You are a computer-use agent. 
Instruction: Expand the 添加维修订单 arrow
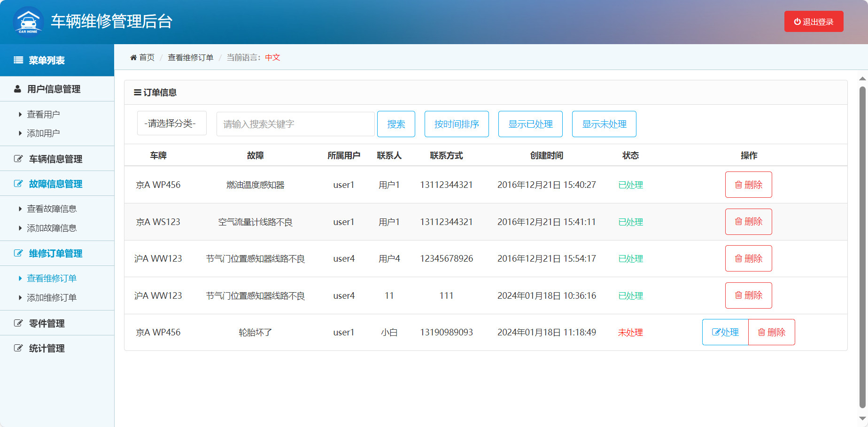point(20,297)
